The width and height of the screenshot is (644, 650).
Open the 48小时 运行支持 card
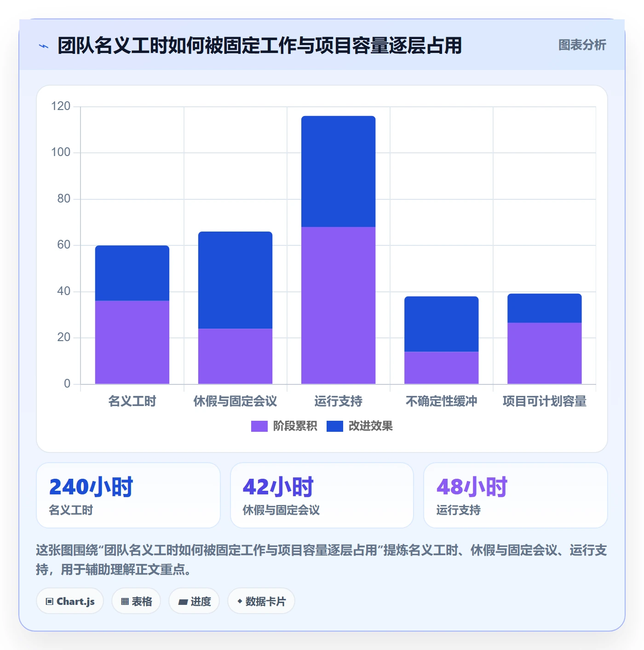[516, 495]
